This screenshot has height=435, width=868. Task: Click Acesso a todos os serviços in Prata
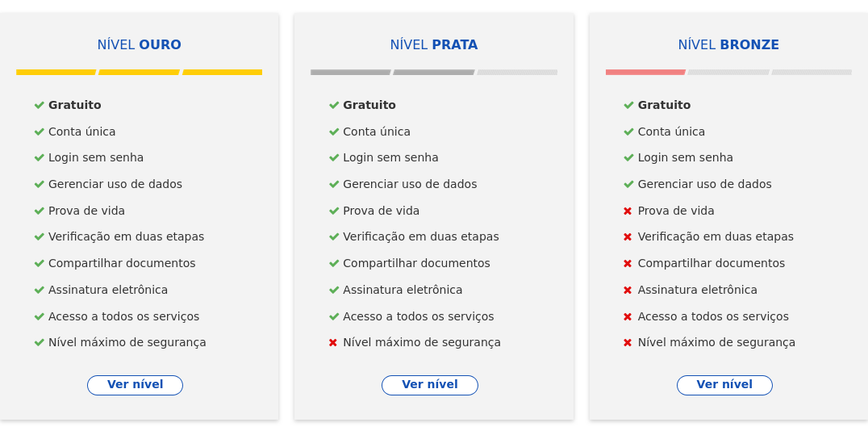point(418,316)
